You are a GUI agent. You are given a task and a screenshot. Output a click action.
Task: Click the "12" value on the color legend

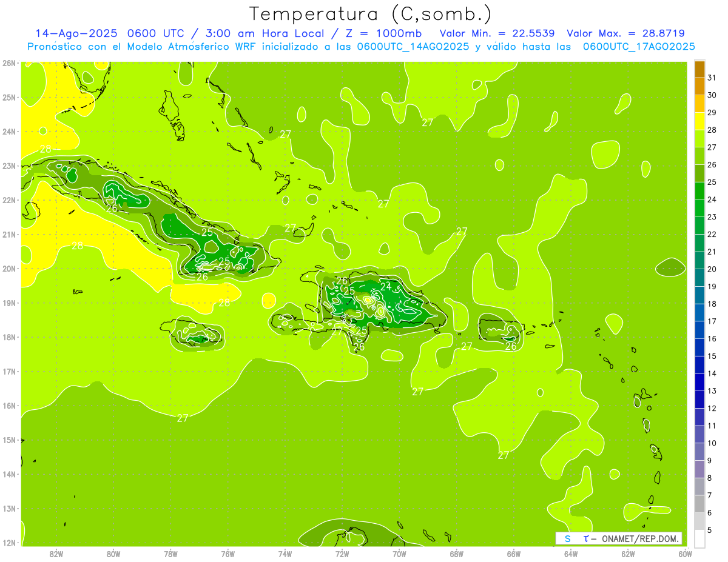coord(712,408)
